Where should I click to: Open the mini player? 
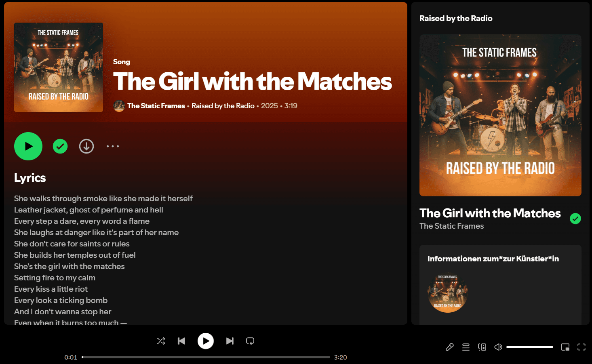click(x=565, y=347)
